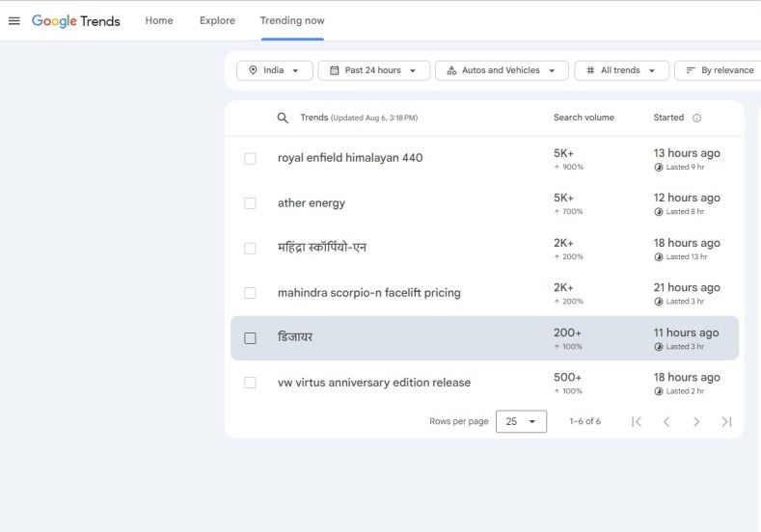Click the Started column header
Image resolution: width=761 pixels, height=532 pixels.
[668, 118]
